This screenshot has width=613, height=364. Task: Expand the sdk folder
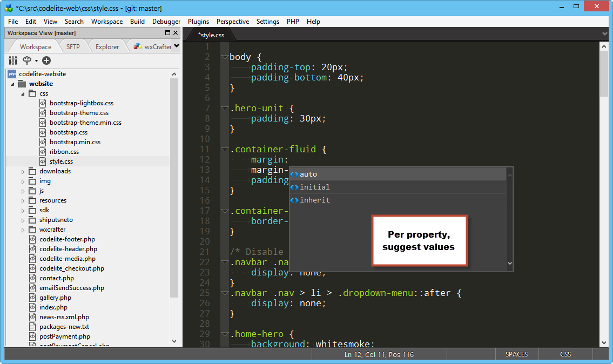(23, 211)
